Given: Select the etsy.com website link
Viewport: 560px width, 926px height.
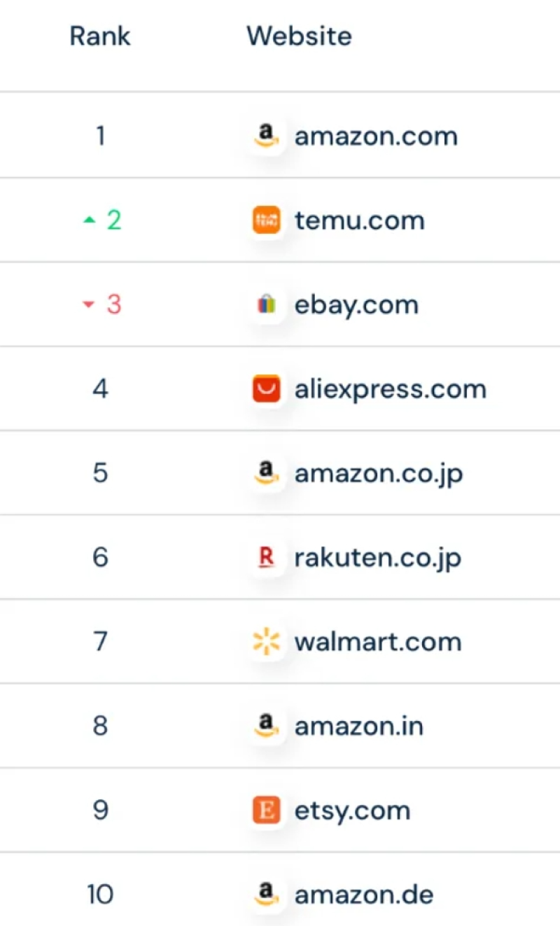Looking at the screenshot, I should tap(352, 811).
